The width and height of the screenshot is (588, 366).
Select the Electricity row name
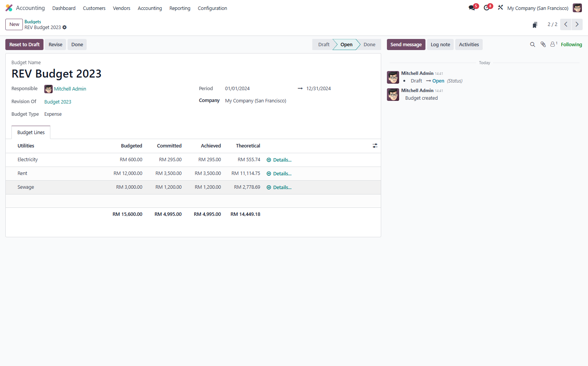(27, 160)
